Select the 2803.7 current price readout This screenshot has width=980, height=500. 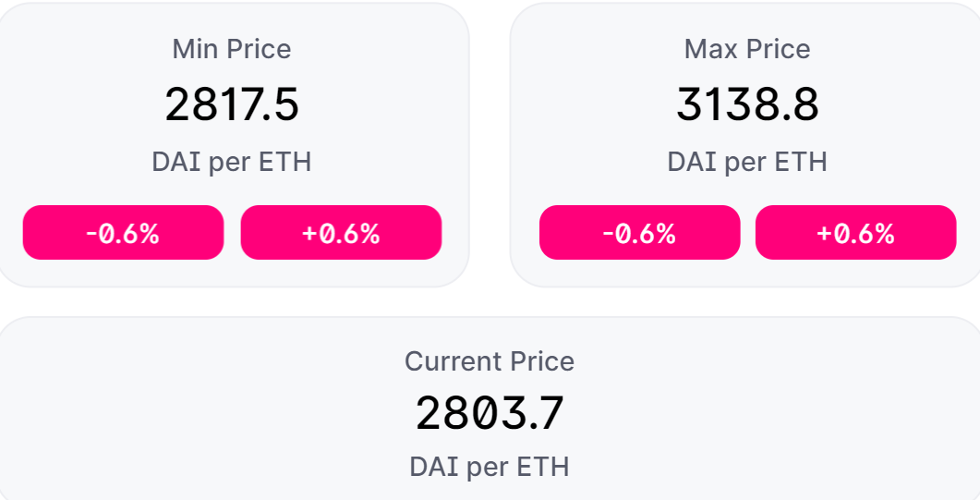pyautogui.click(x=490, y=413)
